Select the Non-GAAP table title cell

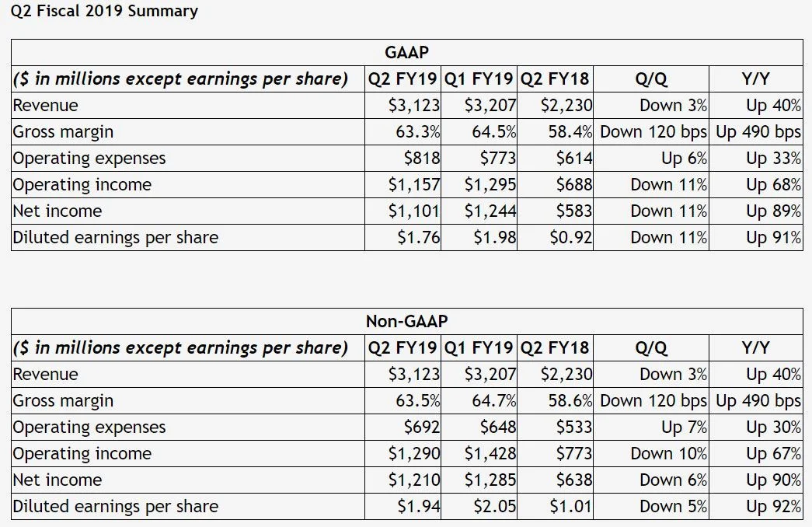pos(407,321)
